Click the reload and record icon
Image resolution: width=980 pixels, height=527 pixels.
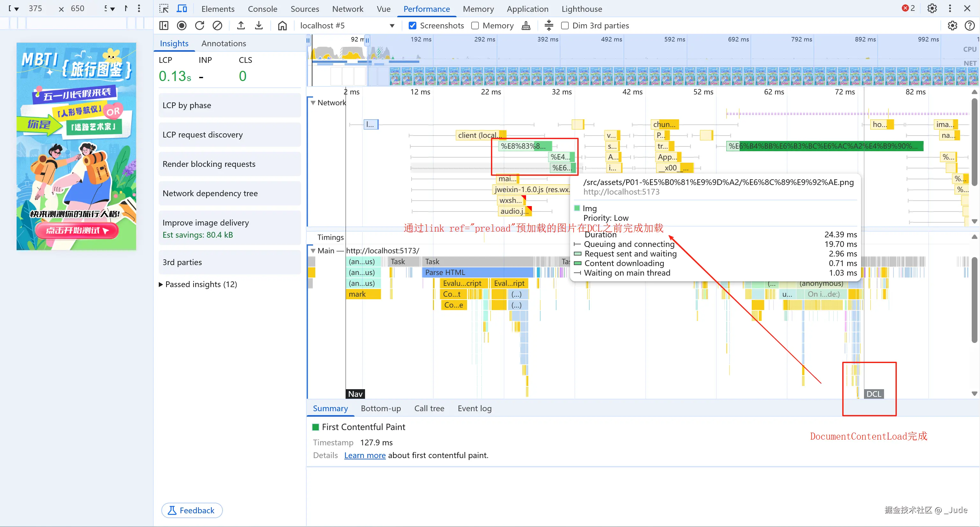(199, 26)
